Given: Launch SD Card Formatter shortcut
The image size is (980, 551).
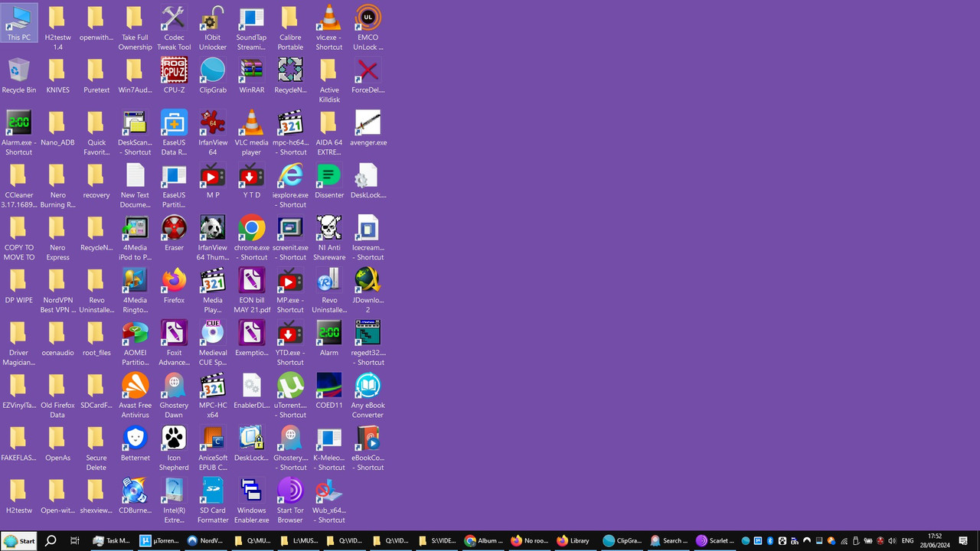Looking at the screenshot, I should pos(213,501).
